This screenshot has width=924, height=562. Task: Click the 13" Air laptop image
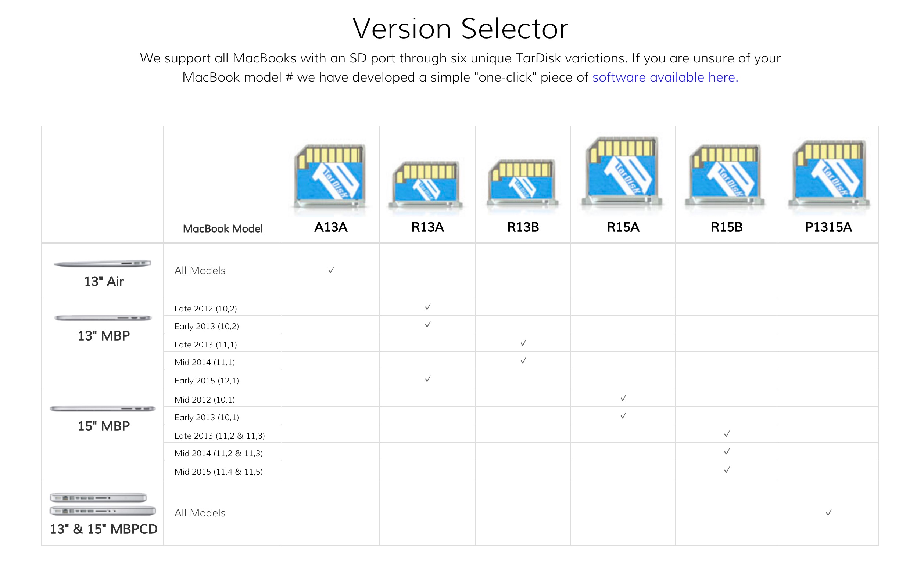click(103, 264)
